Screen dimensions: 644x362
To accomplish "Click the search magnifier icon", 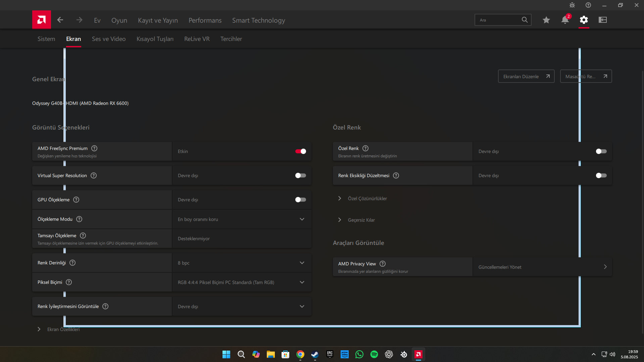I will pos(525,20).
